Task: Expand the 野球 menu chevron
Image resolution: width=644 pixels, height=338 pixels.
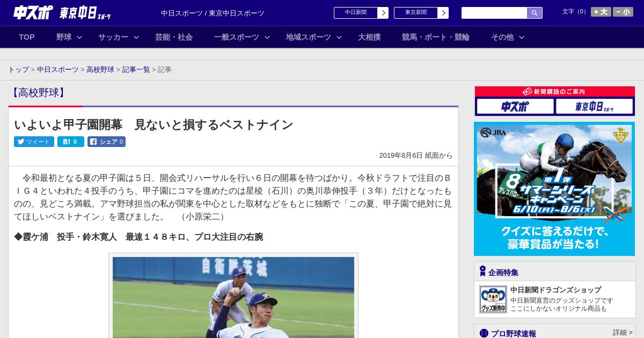Action: (x=79, y=38)
